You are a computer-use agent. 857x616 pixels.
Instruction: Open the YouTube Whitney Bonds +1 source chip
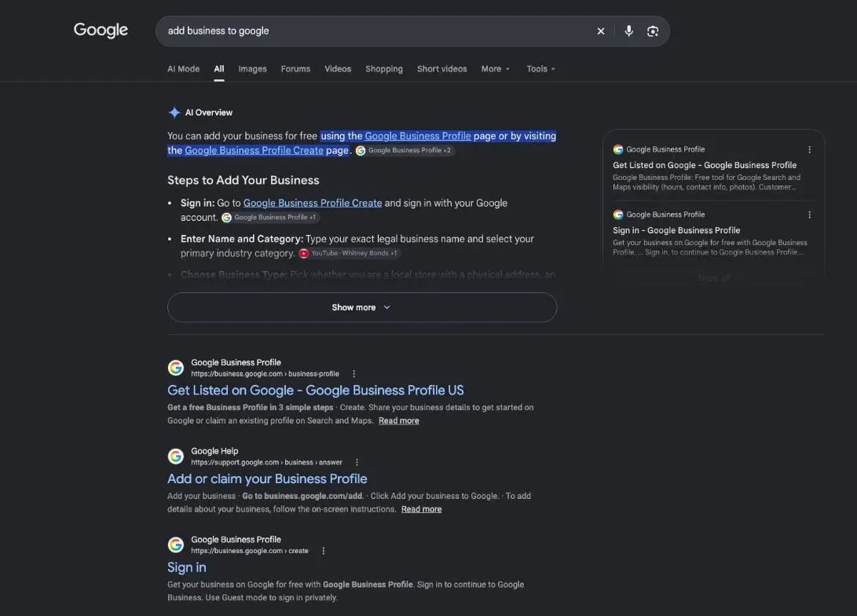pyautogui.click(x=350, y=253)
